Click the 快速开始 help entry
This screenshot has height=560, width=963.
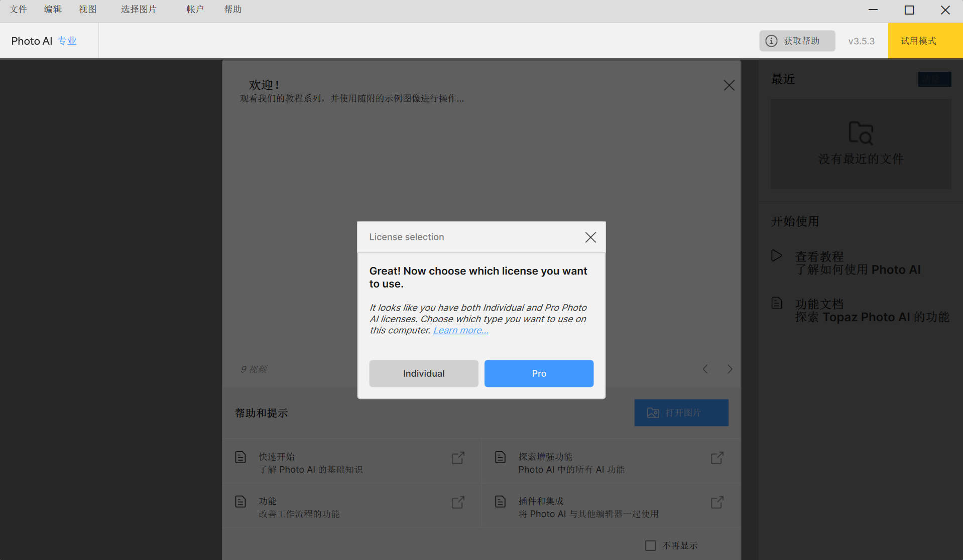[x=351, y=462]
